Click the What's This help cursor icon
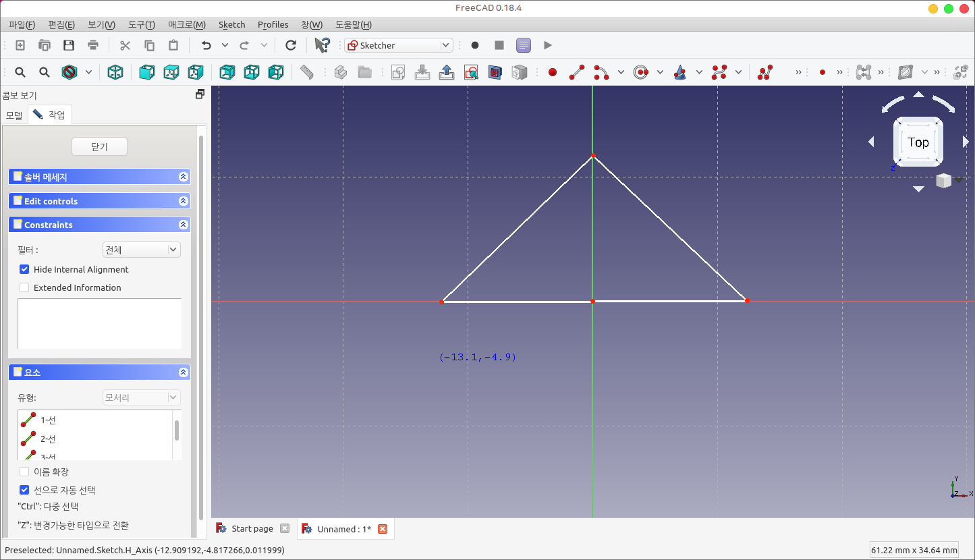 tap(322, 45)
